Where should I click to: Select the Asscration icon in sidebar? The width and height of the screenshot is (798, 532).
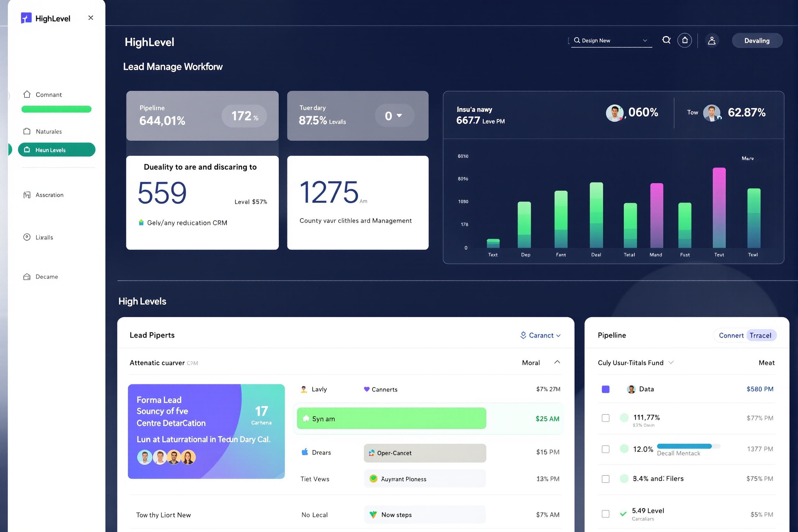click(x=27, y=195)
